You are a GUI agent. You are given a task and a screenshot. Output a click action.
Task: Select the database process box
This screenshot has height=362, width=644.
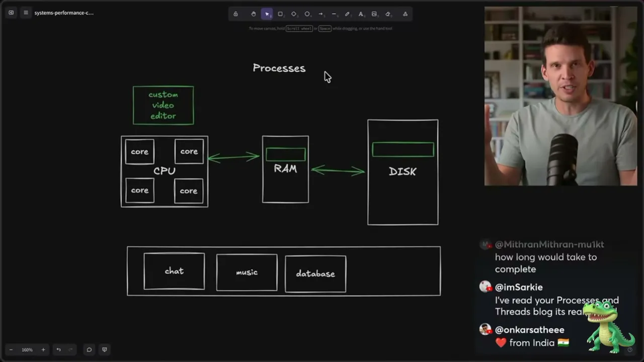coord(315,274)
